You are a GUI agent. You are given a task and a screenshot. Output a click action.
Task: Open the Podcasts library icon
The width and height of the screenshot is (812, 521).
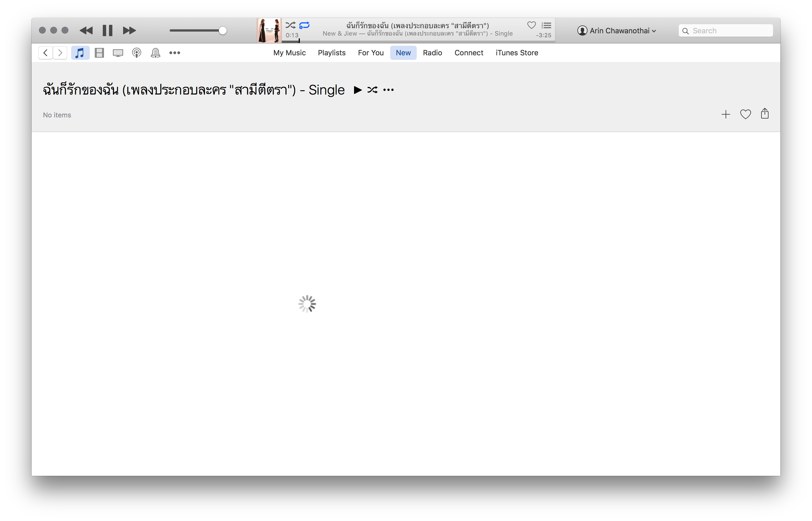tap(137, 53)
